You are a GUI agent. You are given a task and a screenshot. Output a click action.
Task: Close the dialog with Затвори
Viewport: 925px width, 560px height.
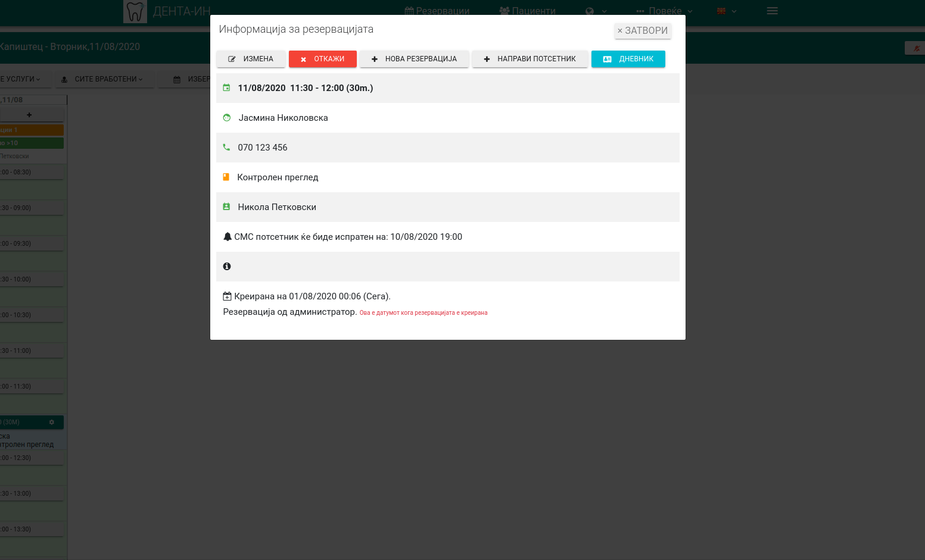643,31
